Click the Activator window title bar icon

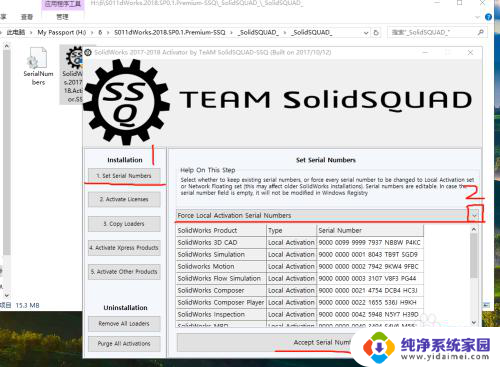(88, 52)
